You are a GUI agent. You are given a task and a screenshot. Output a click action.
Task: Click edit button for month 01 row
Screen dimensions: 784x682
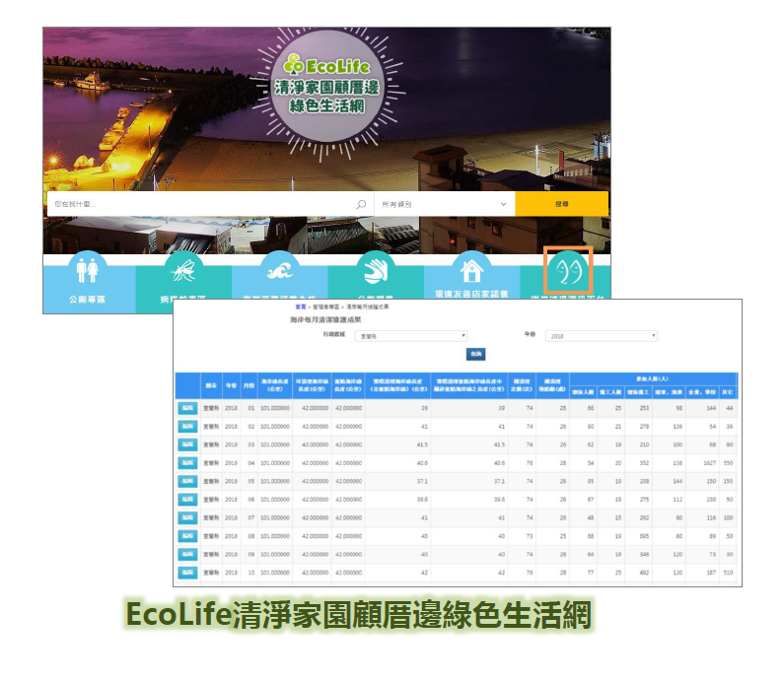point(187,407)
